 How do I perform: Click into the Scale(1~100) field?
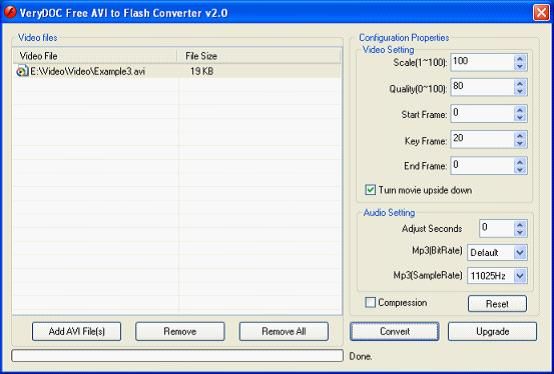482,62
